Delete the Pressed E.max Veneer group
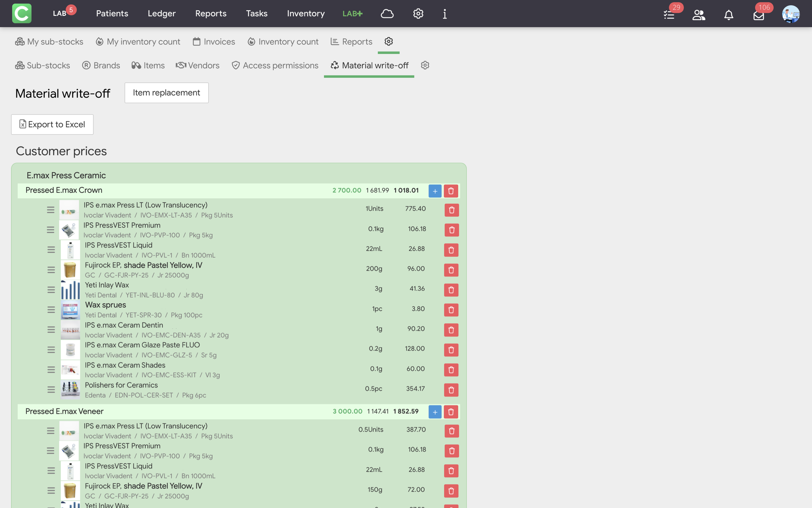The image size is (812, 508). (x=451, y=412)
